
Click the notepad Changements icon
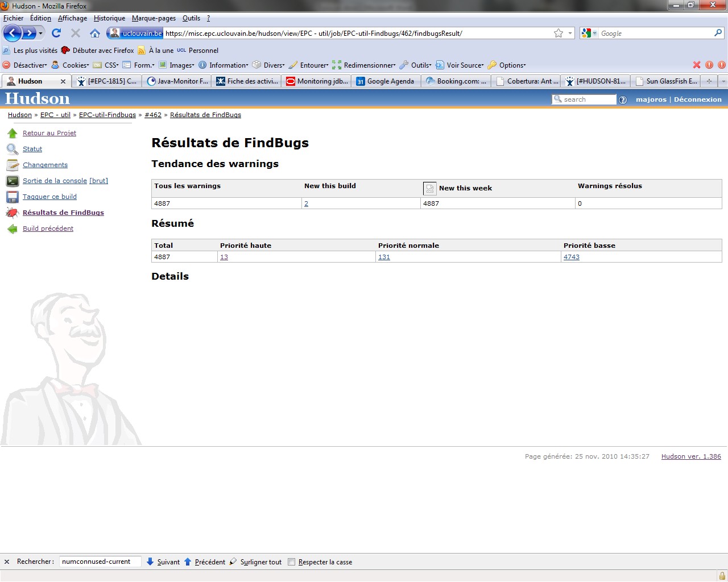click(x=12, y=165)
